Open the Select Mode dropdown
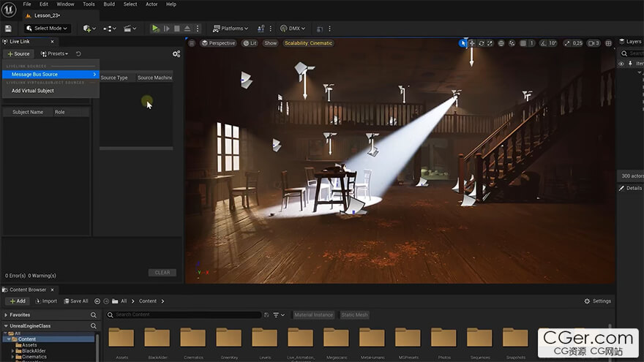The width and height of the screenshot is (644, 362). pyautogui.click(x=47, y=29)
